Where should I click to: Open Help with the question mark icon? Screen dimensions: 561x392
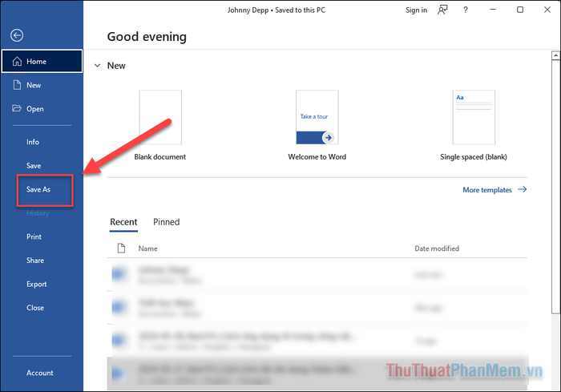pyautogui.click(x=466, y=10)
